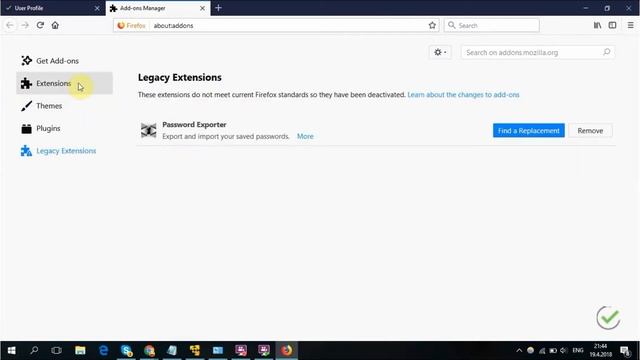
Task: Select the Extensions sidebar category
Action: click(x=64, y=83)
